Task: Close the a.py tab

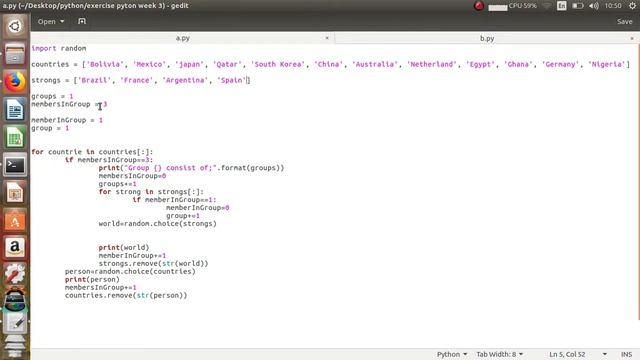Action: (327, 38)
